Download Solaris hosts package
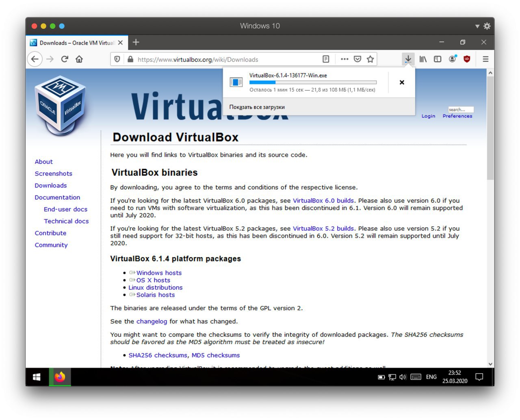 coord(156,295)
